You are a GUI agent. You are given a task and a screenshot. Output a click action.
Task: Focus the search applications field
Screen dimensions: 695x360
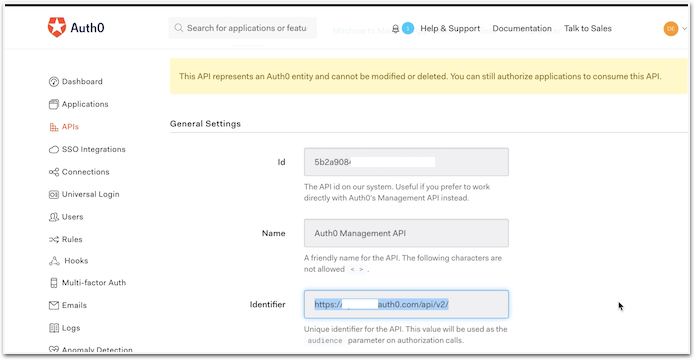tap(242, 28)
